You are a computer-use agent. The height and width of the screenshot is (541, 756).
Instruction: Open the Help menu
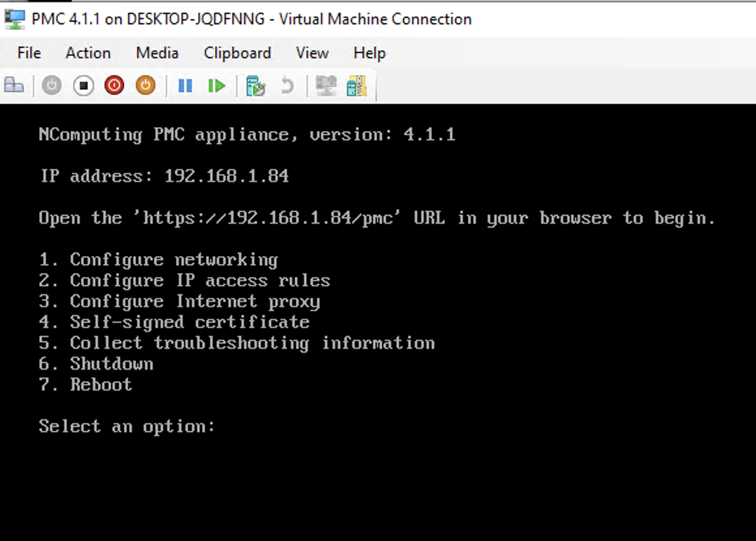tap(370, 53)
